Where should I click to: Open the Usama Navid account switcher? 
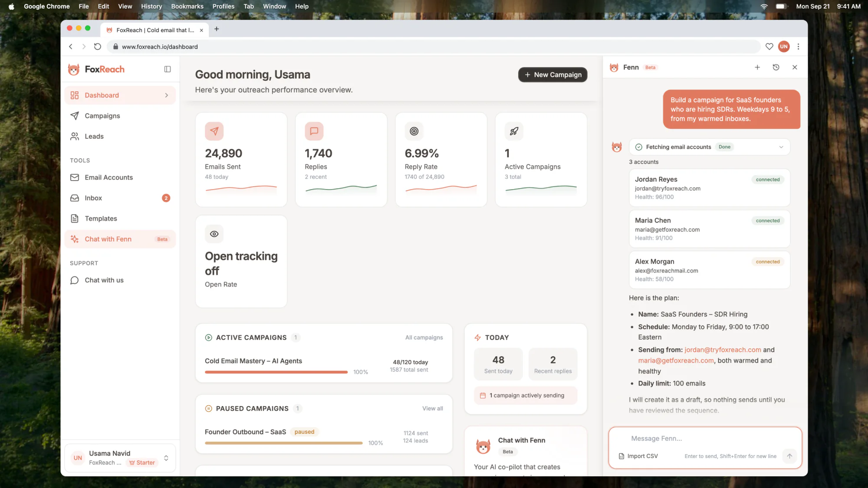pos(120,458)
